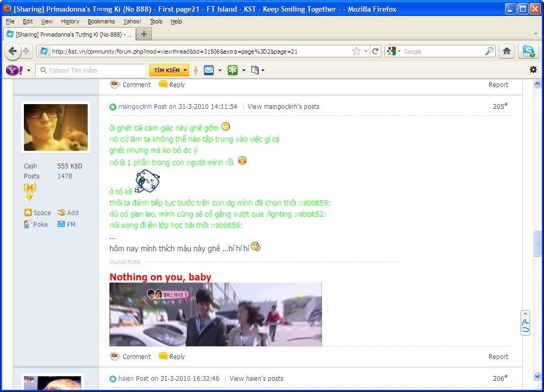Expand the Yahoo! logo dropdown arrow
544x392 pixels.
click(29, 71)
